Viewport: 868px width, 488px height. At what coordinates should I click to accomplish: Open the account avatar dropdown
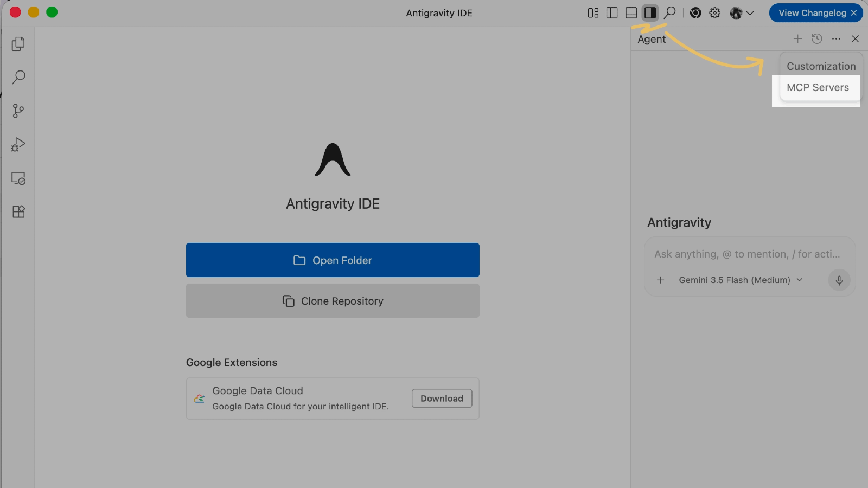click(x=742, y=13)
